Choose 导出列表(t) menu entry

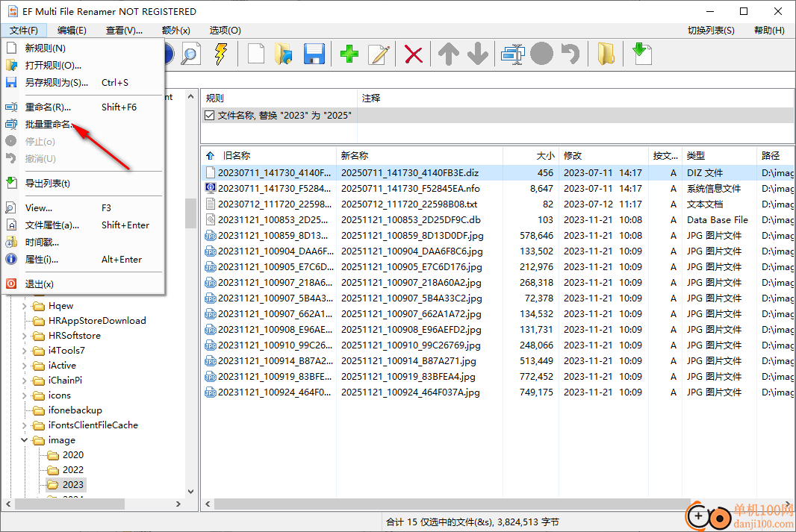(82, 183)
